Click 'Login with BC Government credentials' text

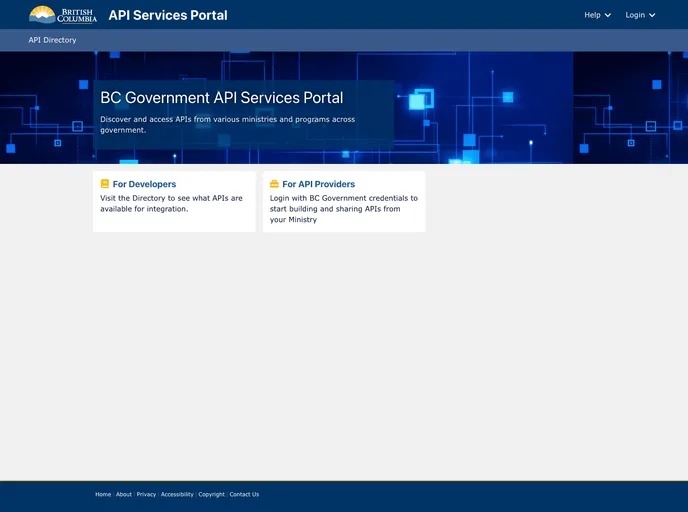[344, 209]
